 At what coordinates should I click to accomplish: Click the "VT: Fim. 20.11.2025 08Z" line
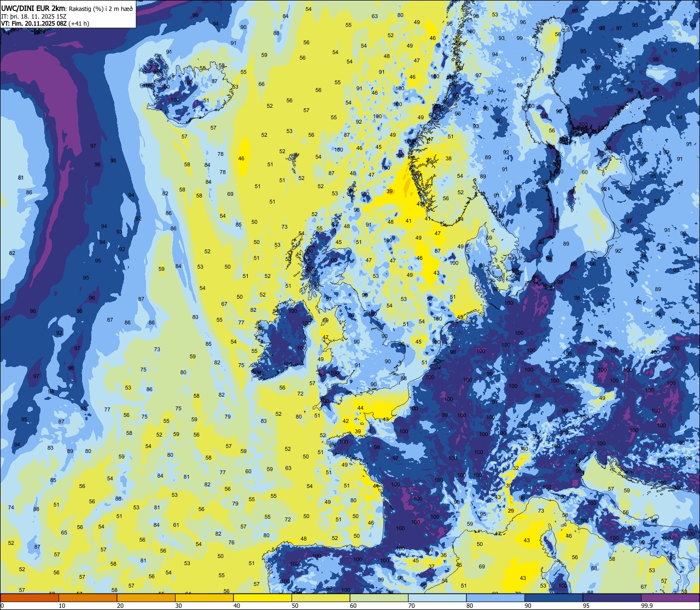coord(34,24)
